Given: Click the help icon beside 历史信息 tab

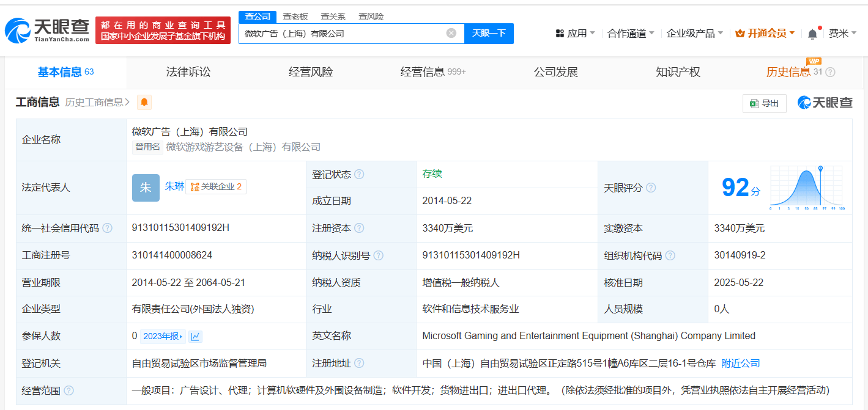Looking at the screenshot, I should (830, 72).
